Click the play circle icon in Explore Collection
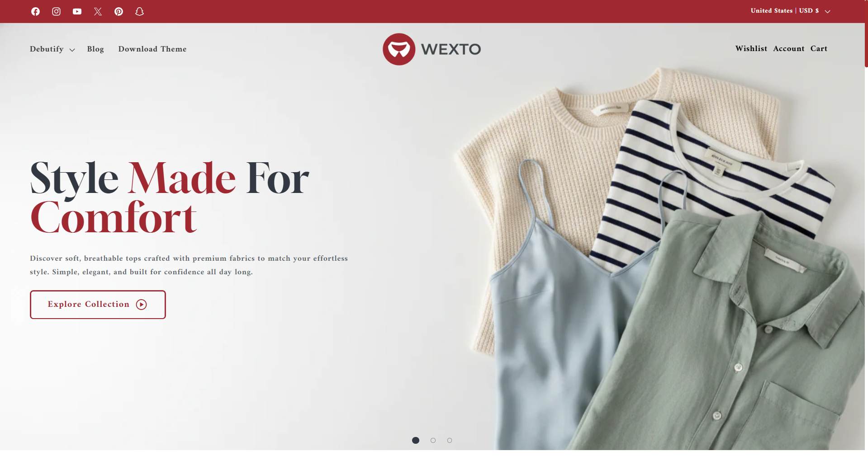Image resolution: width=868 pixels, height=465 pixels. pos(142,305)
